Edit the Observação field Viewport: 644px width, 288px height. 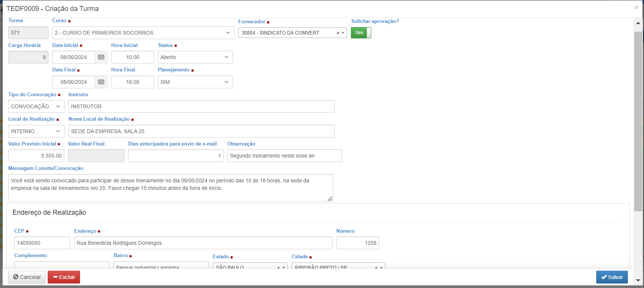coord(284,156)
